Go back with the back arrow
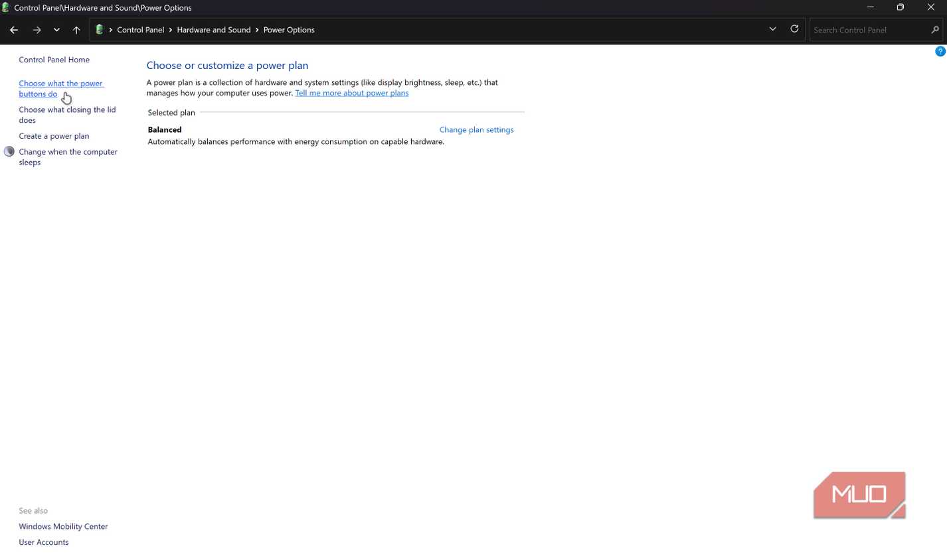The width and height of the screenshot is (947, 560). pyautogui.click(x=14, y=30)
